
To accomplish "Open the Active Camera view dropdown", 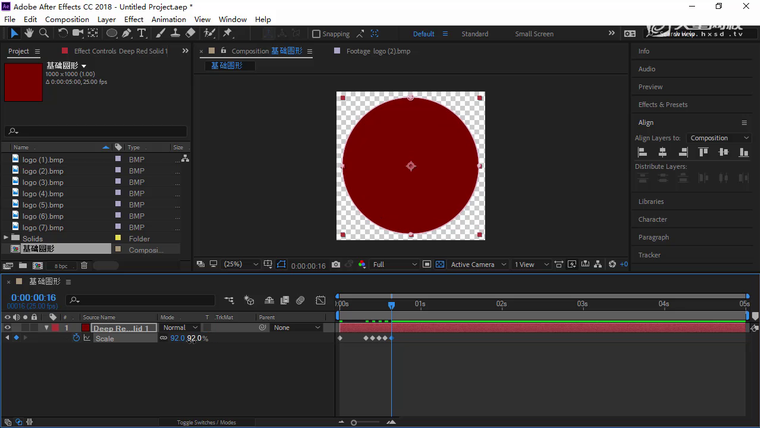I will (476, 265).
